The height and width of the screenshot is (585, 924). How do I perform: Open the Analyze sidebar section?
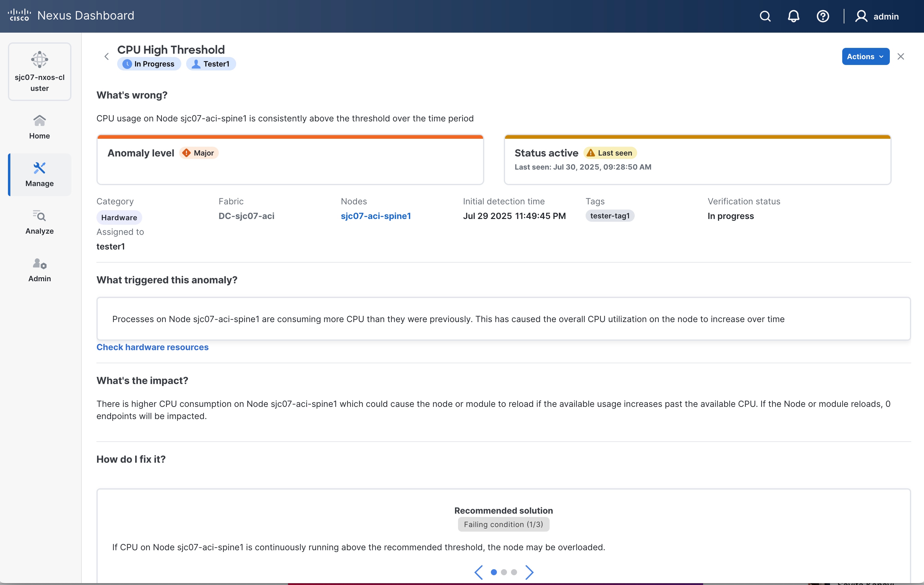(x=40, y=222)
